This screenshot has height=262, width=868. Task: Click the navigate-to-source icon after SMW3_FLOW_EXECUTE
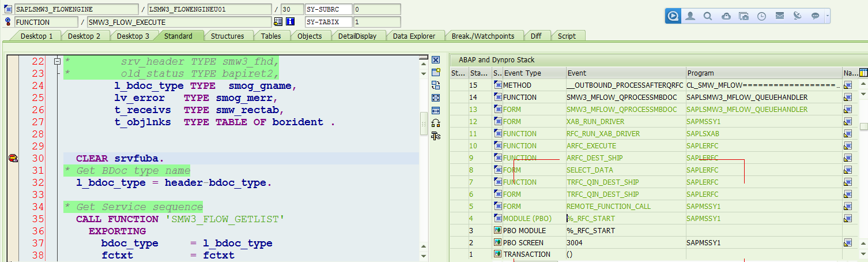tap(278, 22)
